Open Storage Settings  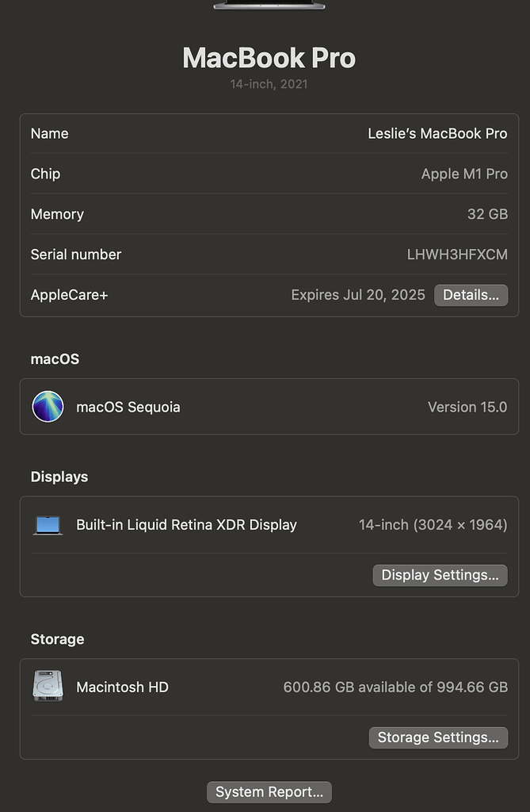pos(438,737)
